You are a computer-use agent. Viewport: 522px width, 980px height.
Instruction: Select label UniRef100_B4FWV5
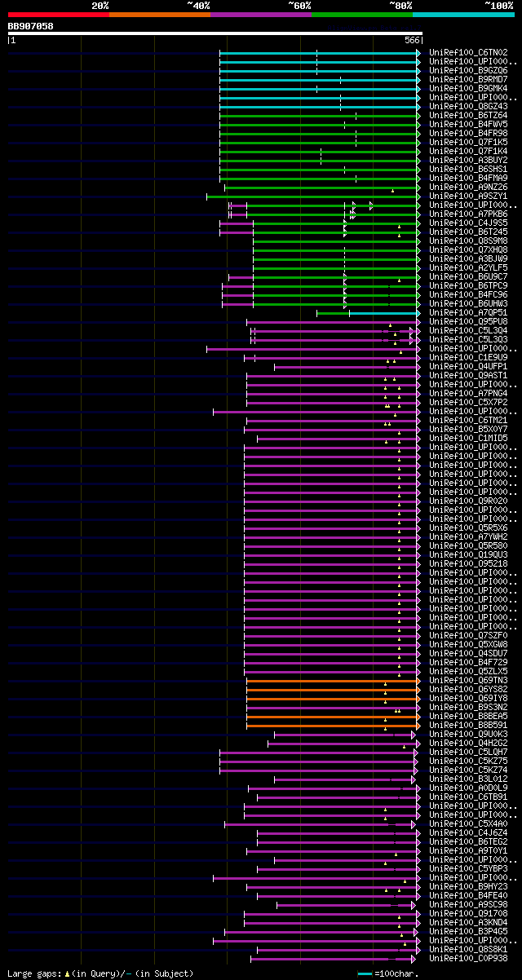(470, 125)
